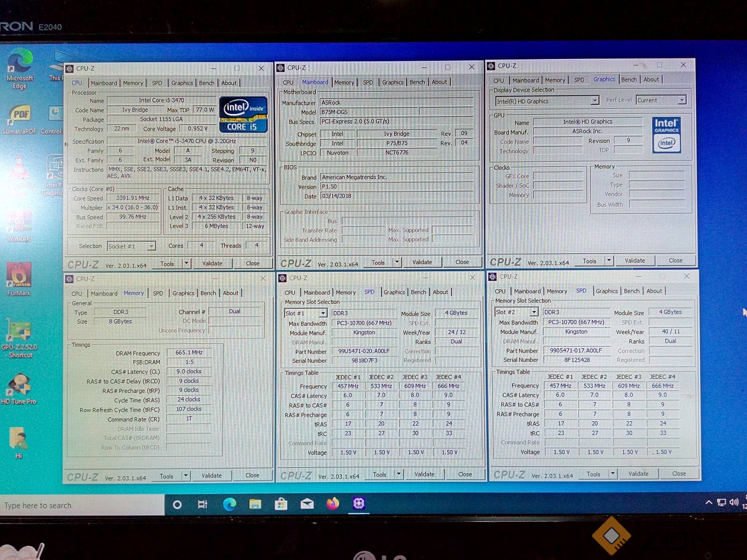747x560 pixels.
Task: Open Microsoft Store from the taskbar
Action: pyautogui.click(x=281, y=504)
